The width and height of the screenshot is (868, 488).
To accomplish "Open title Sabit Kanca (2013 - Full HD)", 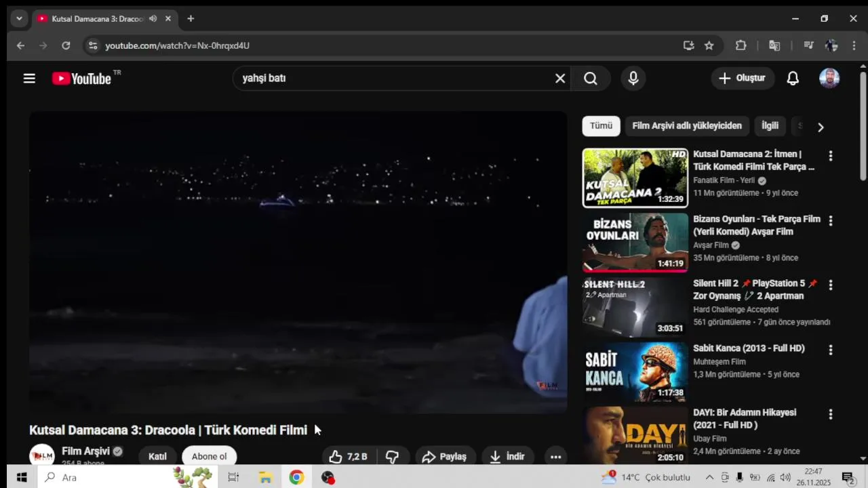I will 749,348.
